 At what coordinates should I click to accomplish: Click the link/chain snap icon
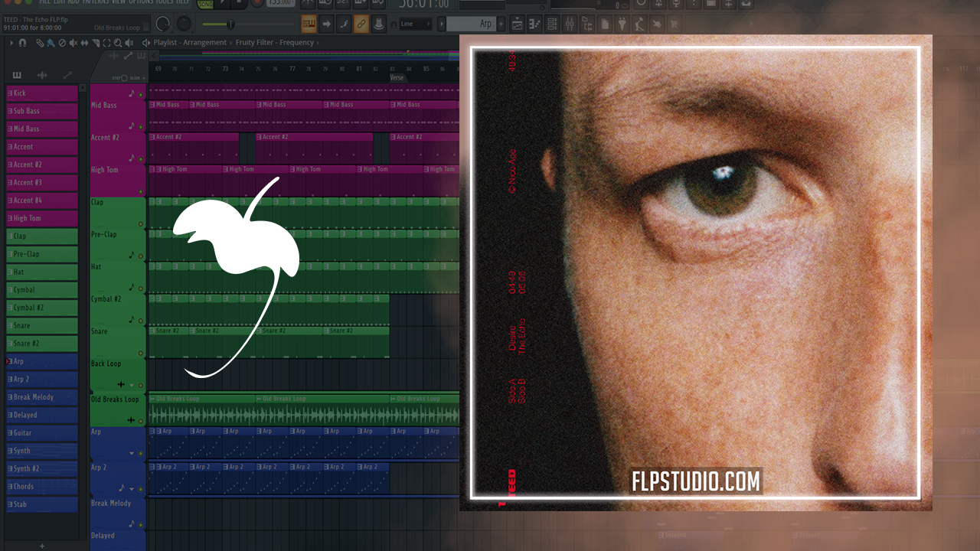point(361,24)
